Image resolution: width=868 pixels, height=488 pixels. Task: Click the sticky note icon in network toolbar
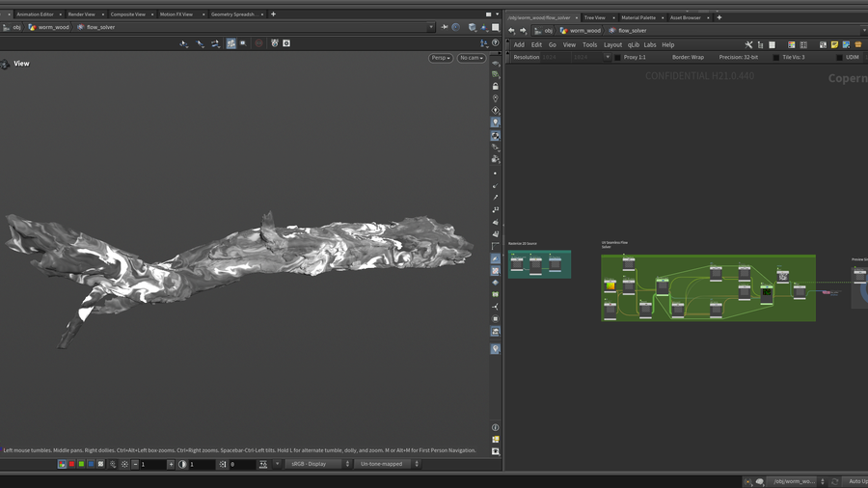(x=834, y=44)
